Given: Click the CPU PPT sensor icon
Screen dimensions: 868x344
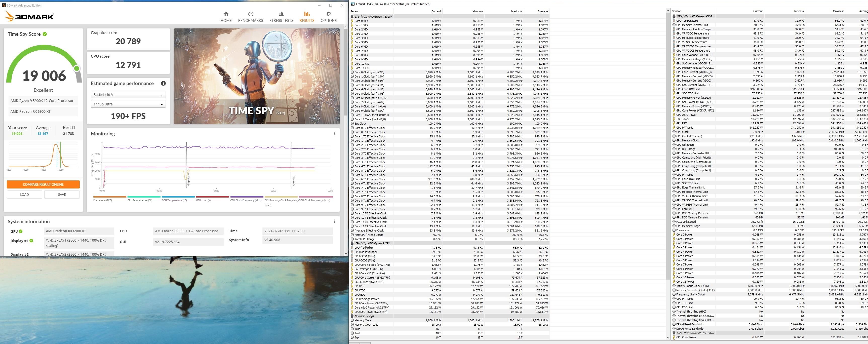Looking at the screenshot, I should pyautogui.click(x=352, y=286).
